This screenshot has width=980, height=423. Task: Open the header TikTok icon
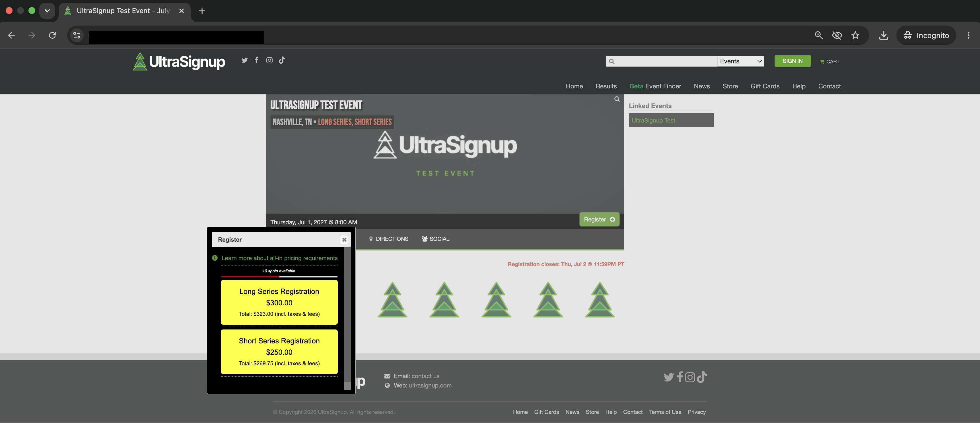coord(282,60)
